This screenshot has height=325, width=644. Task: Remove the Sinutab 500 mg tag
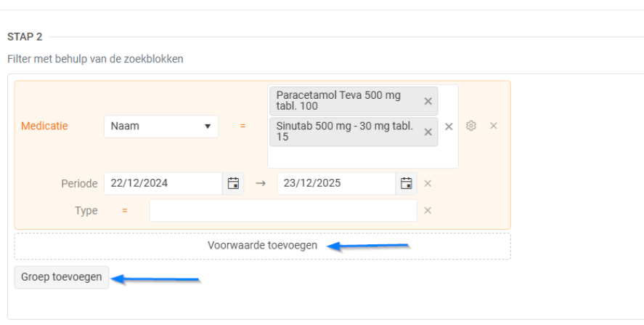[428, 132]
